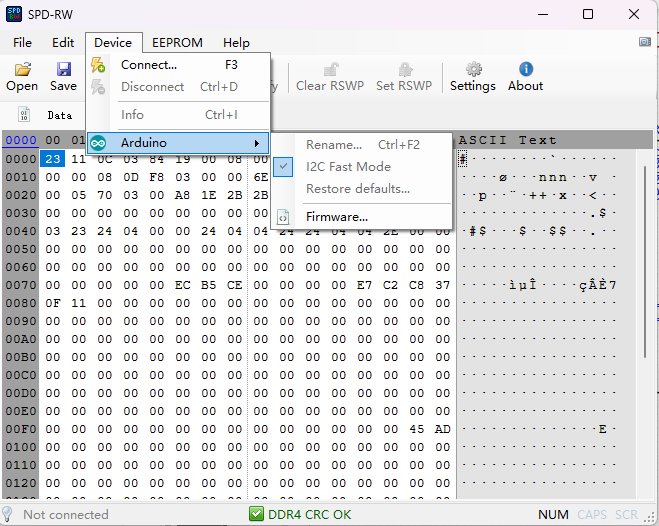Select byte EC in row 0070
659x526 pixels.
click(182, 285)
